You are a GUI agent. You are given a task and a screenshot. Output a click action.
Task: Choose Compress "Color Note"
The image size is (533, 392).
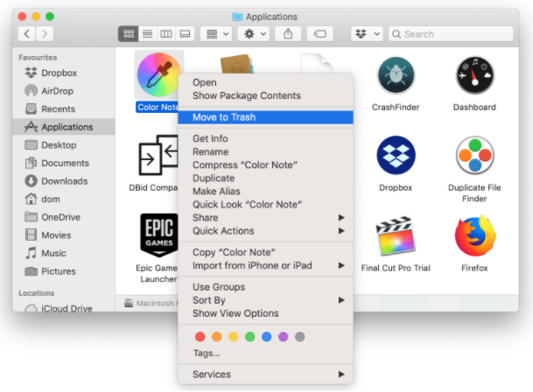265,164
